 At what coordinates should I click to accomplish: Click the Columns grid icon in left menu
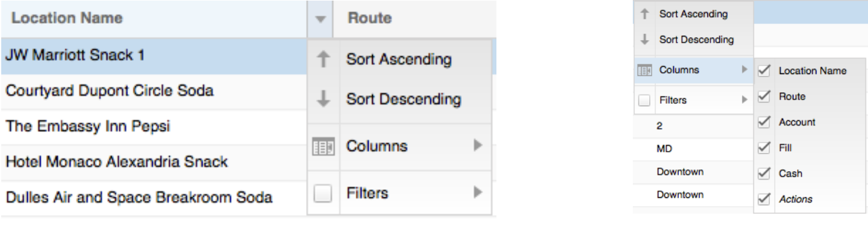[x=324, y=146]
